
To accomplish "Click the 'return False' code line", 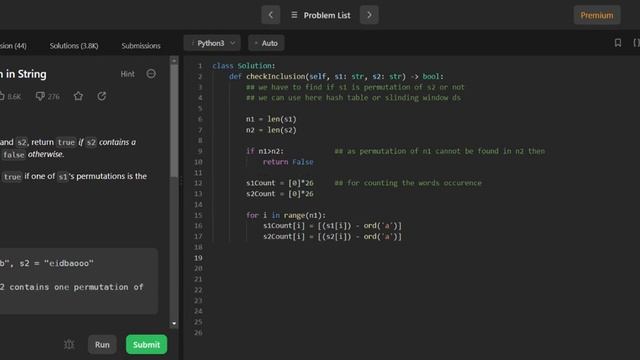I will pyautogui.click(x=288, y=162).
